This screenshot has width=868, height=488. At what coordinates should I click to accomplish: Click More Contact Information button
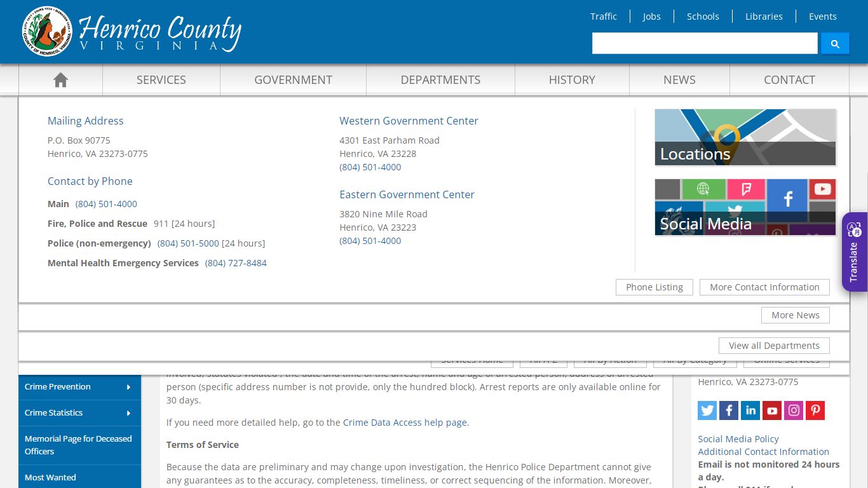pos(764,287)
